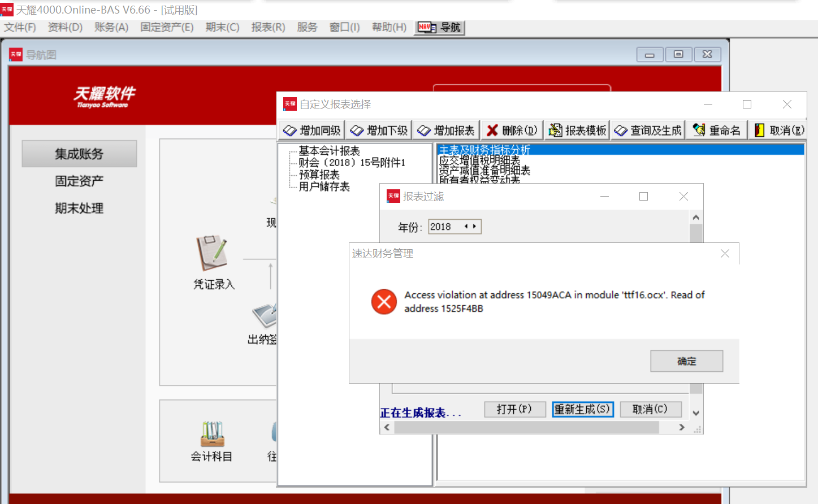Click 查询及生成 toolbar button
The width and height of the screenshot is (818, 504).
pyautogui.click(x=648, y=131)
